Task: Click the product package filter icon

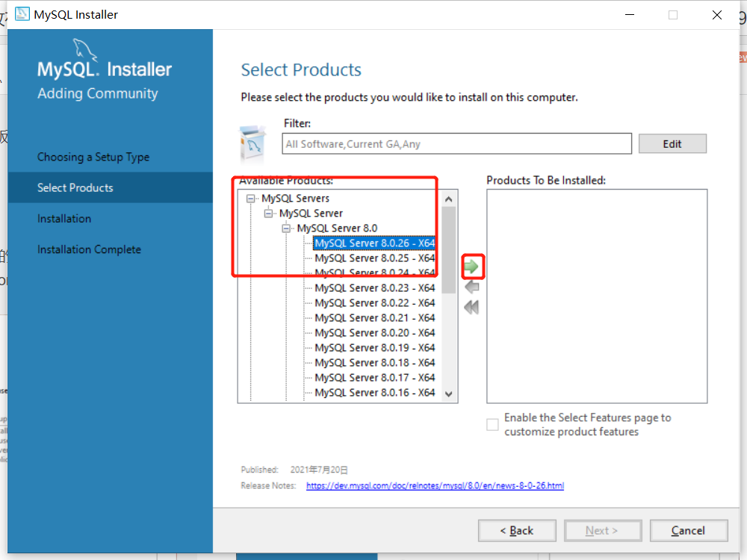Action: click(x=252, y=143)
